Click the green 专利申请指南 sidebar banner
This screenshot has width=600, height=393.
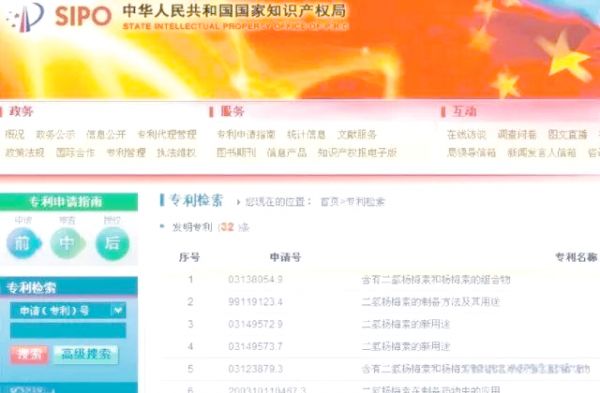point(69,202)
